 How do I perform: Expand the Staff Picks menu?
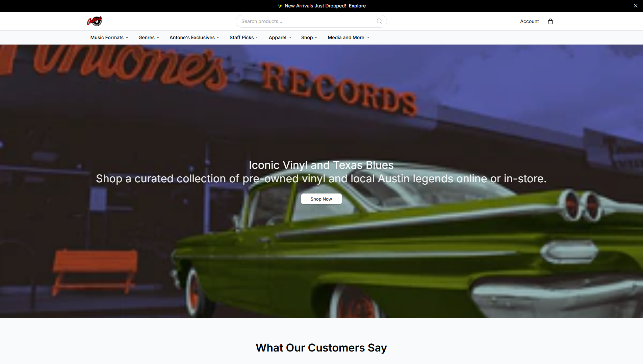[x=244, y=37]
